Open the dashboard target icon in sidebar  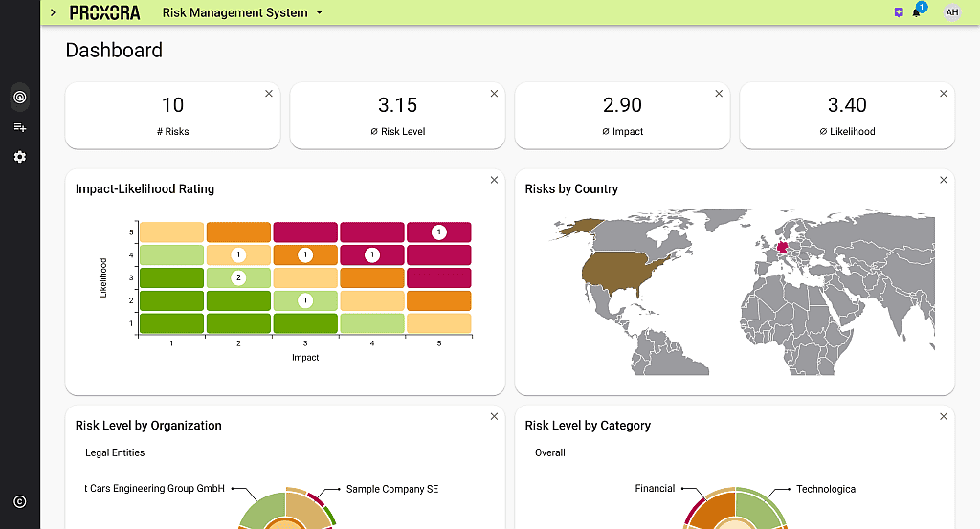click(x=19, y=97)
